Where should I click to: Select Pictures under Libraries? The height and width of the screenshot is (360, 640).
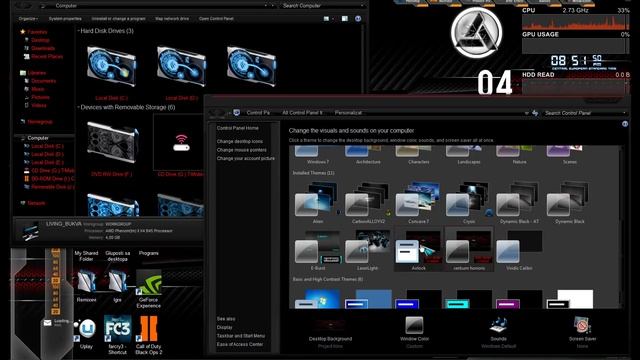coord(40,97)
